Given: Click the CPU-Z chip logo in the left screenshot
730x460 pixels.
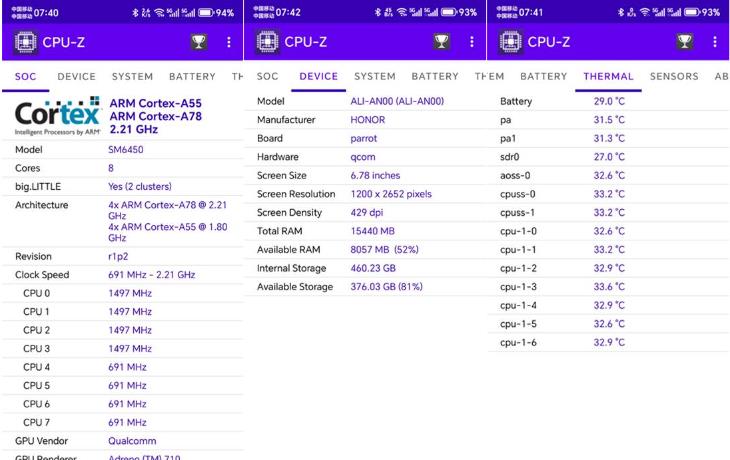Looking at the screenshot, I should click(26, 42).
